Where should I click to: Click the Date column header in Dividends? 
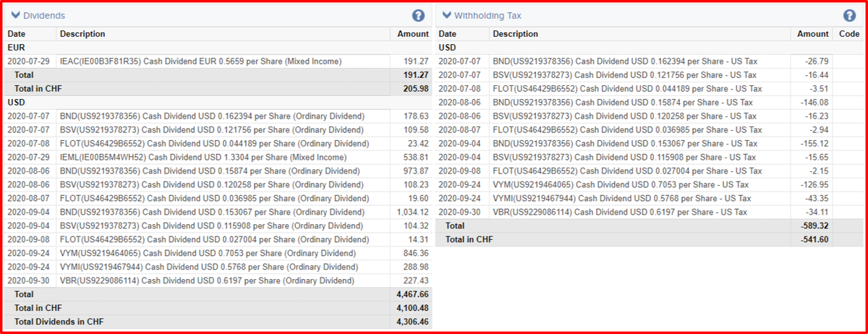(17, 34)
